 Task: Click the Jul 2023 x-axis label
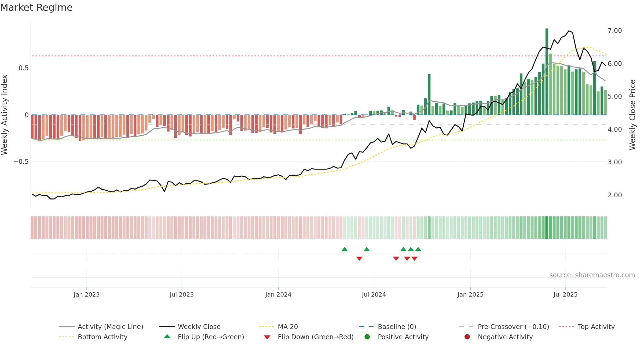pyautogui.click(x=182, y=294)
